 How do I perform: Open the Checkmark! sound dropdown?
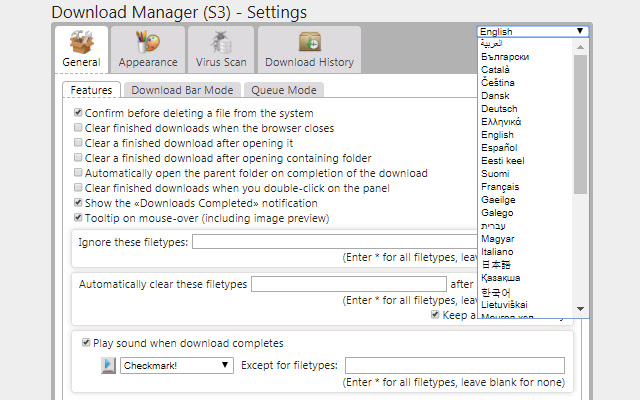[x=177, y=365]
